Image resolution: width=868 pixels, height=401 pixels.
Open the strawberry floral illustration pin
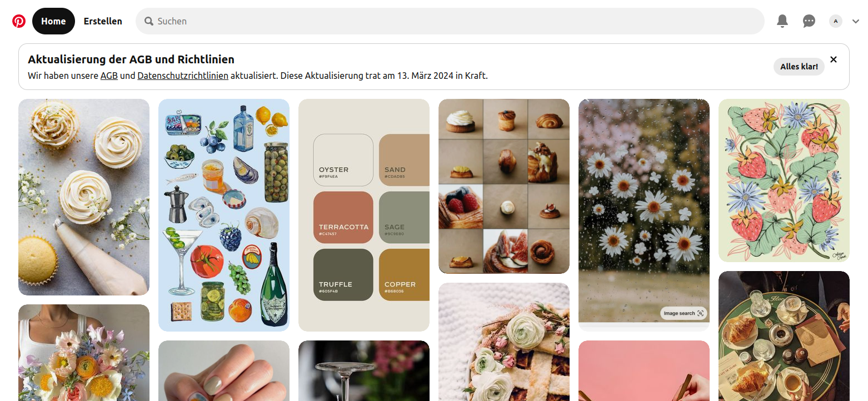[x=784, y=181]
